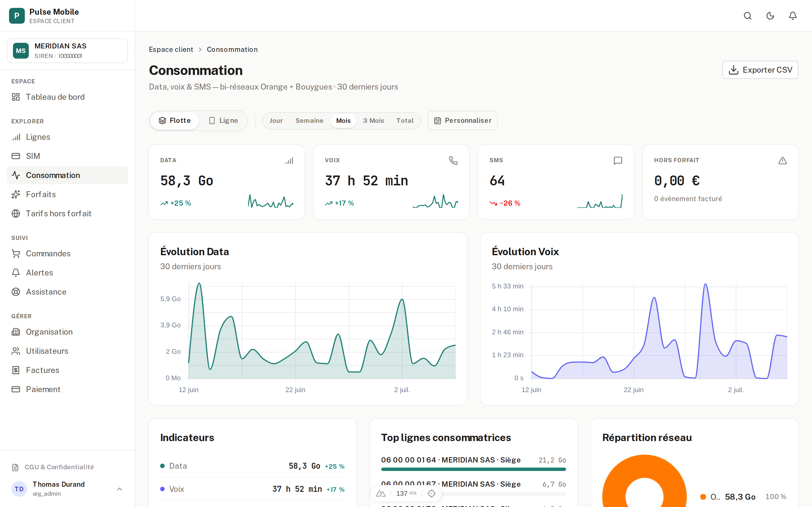
Task: Click the message icon on SMS card
Action: (x=618, y=161)
